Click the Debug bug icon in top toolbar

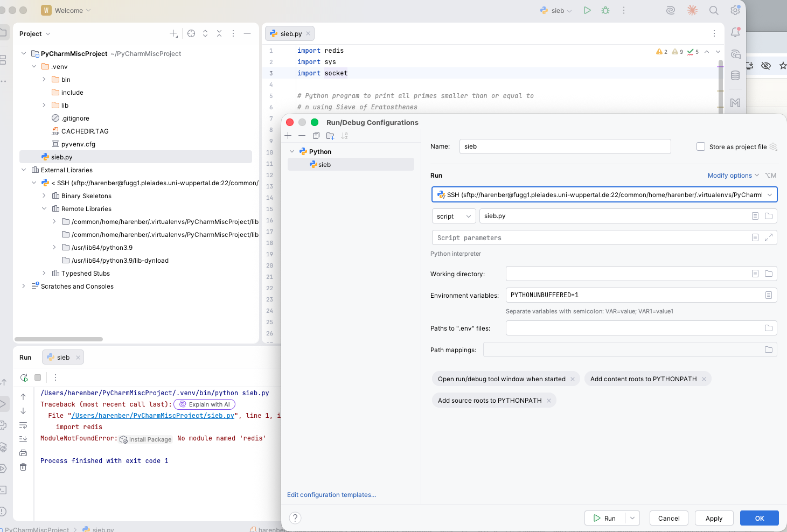pos(605,10)
